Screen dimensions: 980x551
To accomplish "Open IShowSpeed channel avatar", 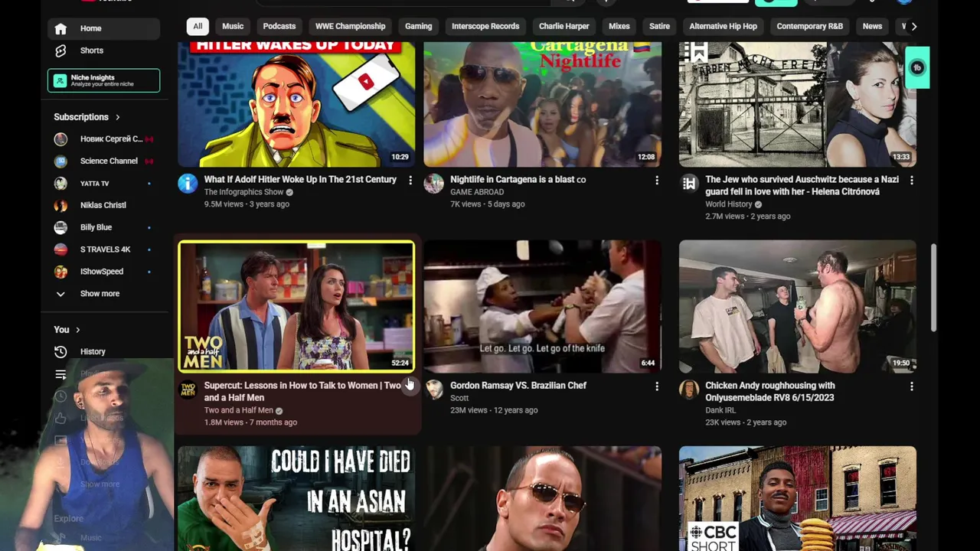I will pyautogui.click(x=60, y=272).
